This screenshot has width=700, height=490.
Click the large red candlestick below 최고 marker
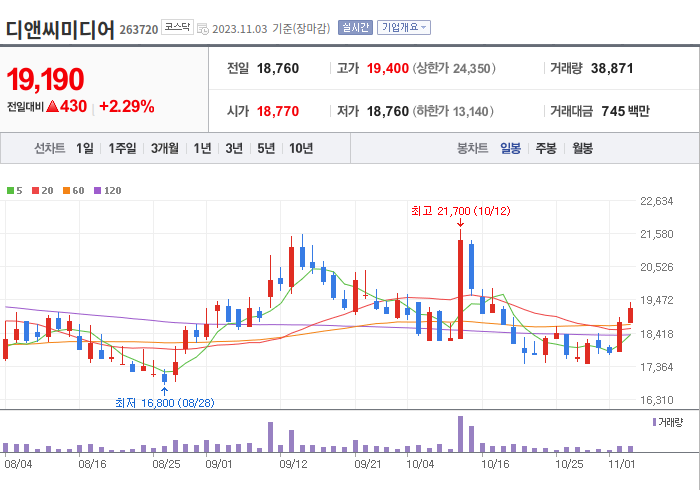pyautogui.click(x=460, y=289)
